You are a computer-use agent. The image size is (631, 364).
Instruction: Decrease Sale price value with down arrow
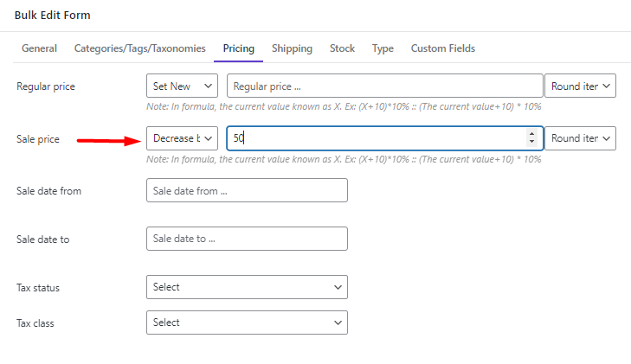pyautogui.click(x=531, y=142)
